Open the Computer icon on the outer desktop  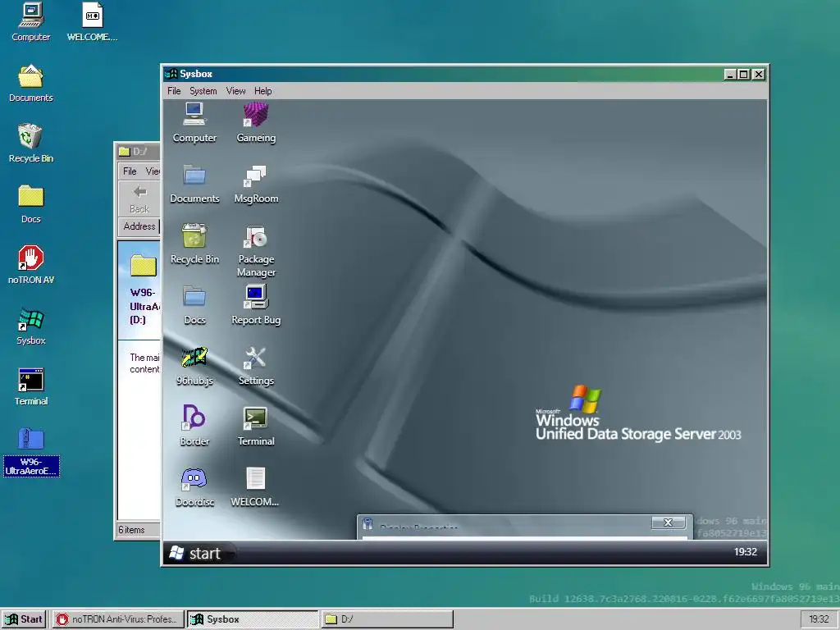pyautogui.click(x=31, y=22)
